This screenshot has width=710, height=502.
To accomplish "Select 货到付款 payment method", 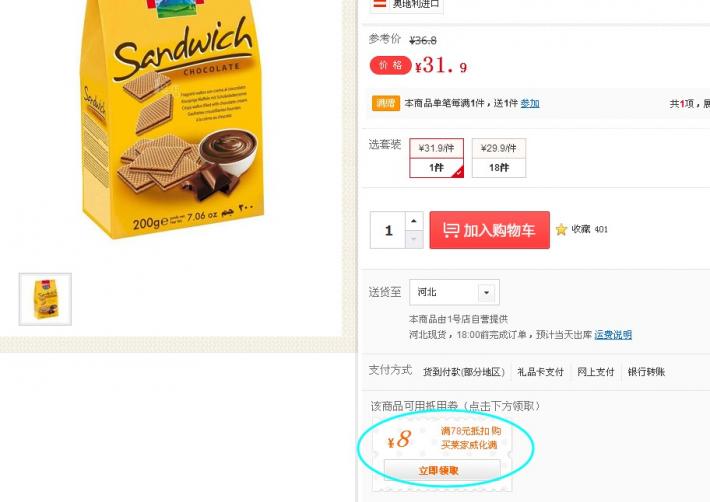I will point(464,372).
